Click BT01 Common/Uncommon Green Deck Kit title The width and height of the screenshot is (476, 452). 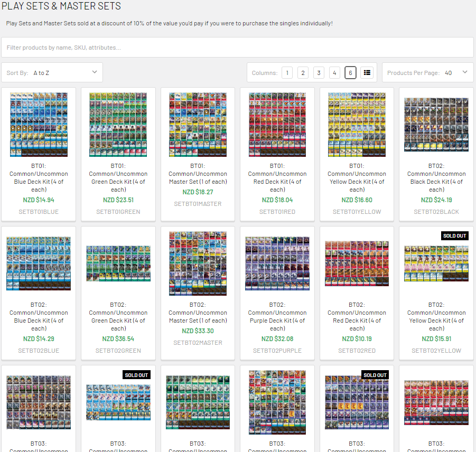pyautogui.click(x=118, y=178)
